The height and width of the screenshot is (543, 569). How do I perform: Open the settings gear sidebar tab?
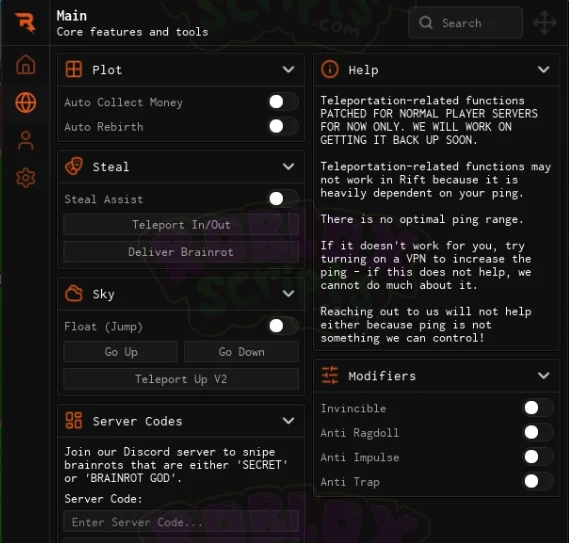click(25, 178)
